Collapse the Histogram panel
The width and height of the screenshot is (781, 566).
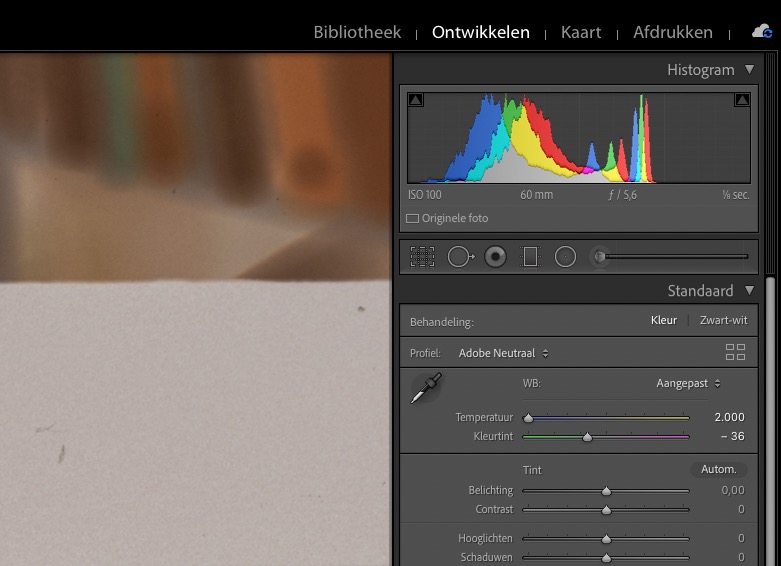point(749,70)
